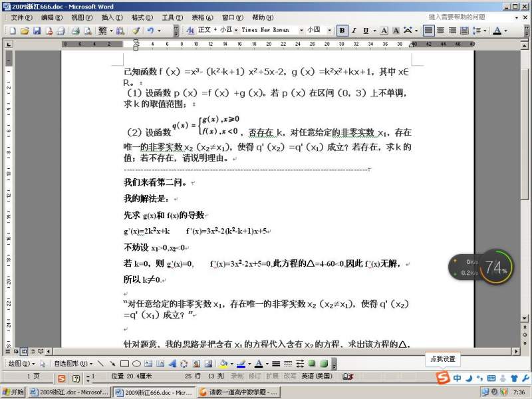Open Styles and Formatting pane icon
Image resolution: width=532 pixels, height=399 pixels.
pyautogui.click(x=190, y=31)
